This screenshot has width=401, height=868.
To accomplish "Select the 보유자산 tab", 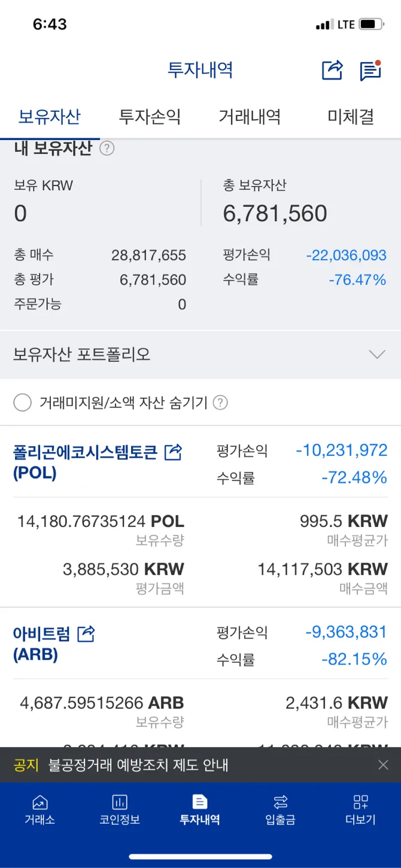I will [x=49, y=117].
